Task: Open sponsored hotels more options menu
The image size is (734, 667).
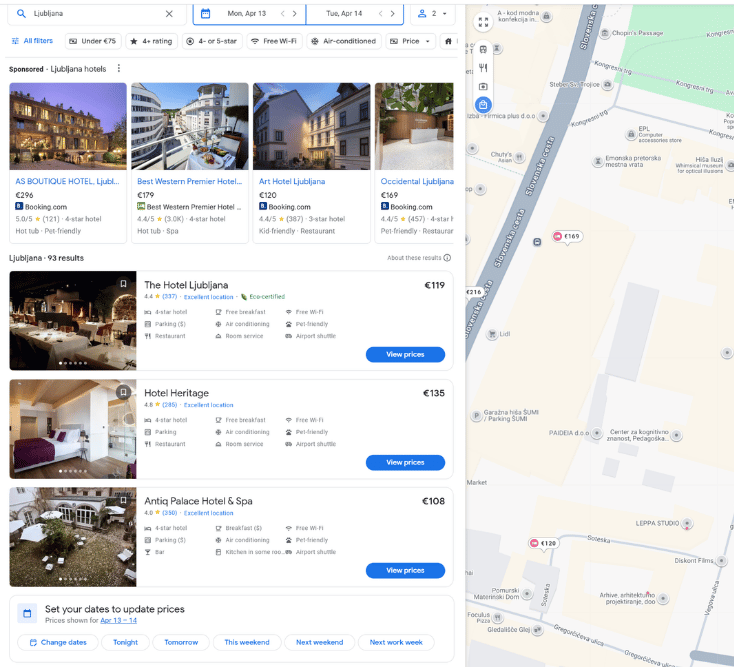Action: 118,69
